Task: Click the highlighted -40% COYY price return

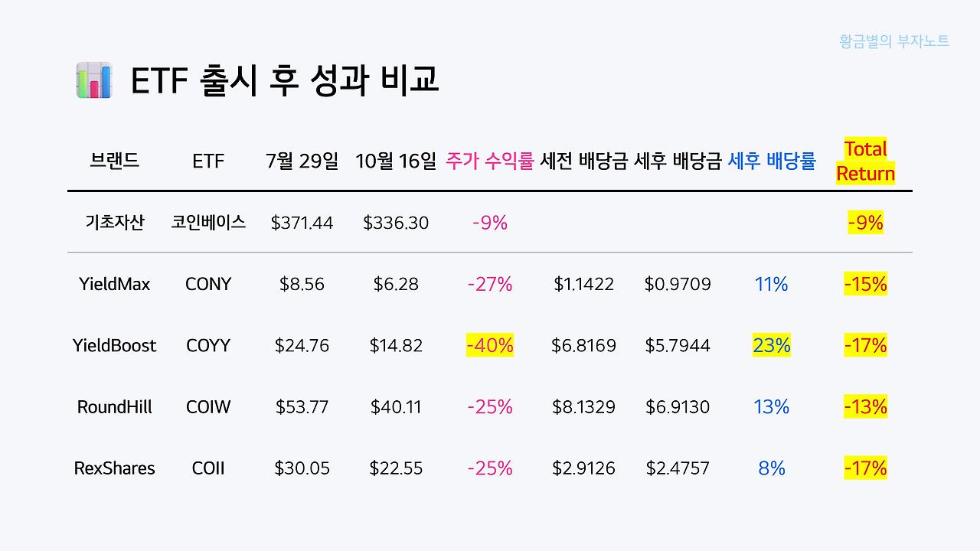Action: (490, 345)
